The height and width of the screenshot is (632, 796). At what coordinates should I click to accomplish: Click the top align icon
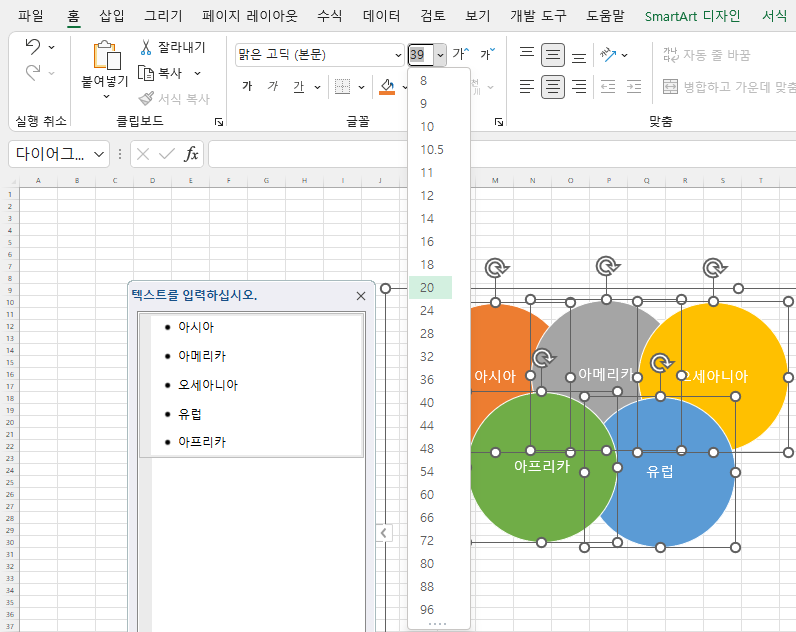click(527, 54)
